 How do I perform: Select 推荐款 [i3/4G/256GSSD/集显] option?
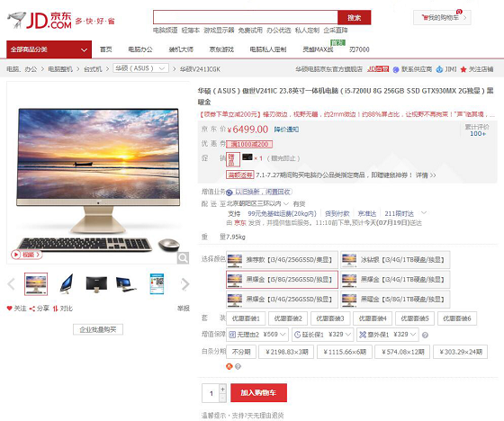click(x=282, y=260)
